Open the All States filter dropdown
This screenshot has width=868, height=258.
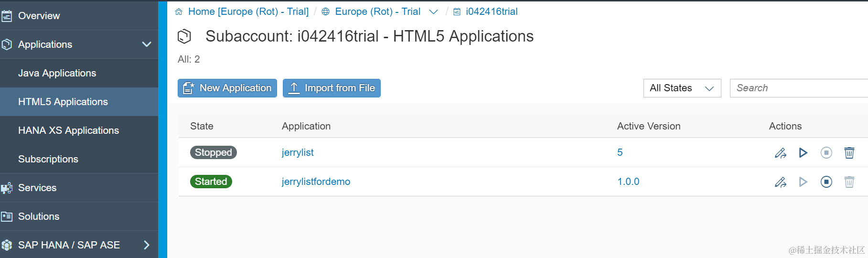click(682, 88)
